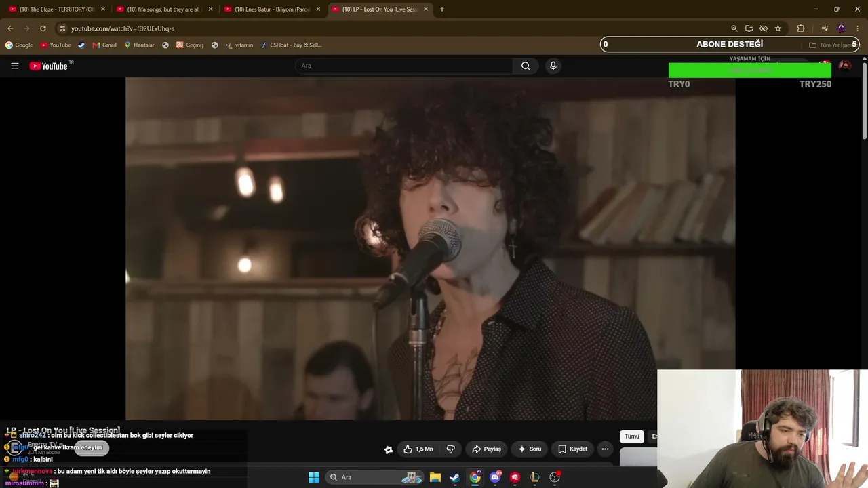Click the address bar URL

tap(123, 28)
